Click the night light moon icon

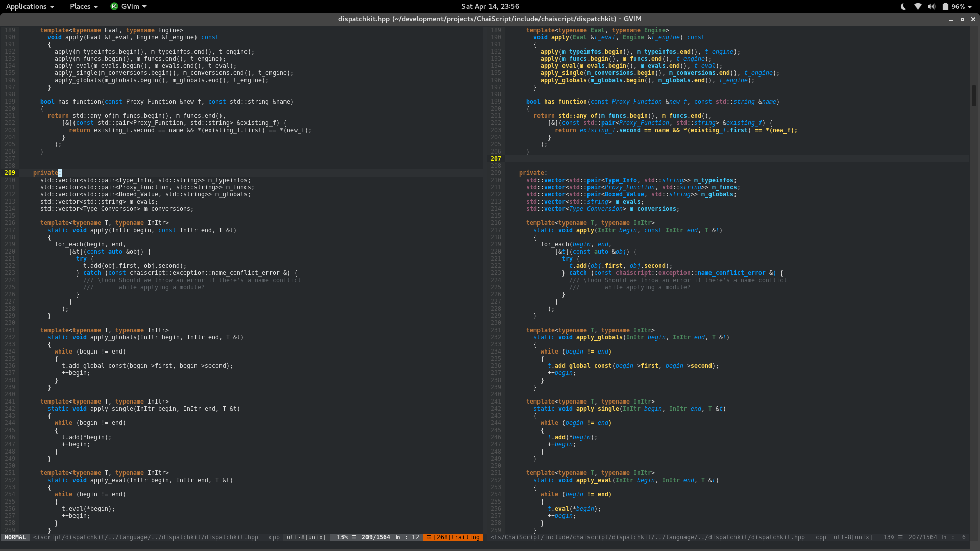coord(903,7)
